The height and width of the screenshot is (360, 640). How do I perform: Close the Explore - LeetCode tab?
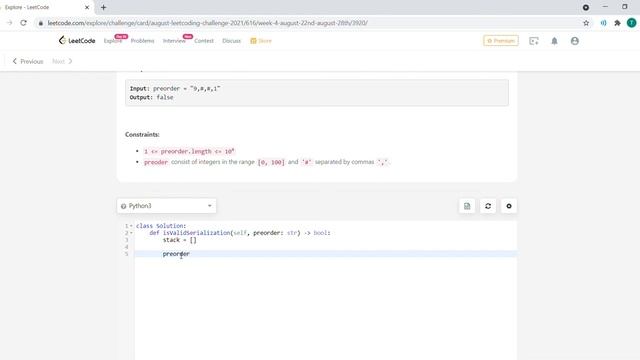(x=87, y=7)
